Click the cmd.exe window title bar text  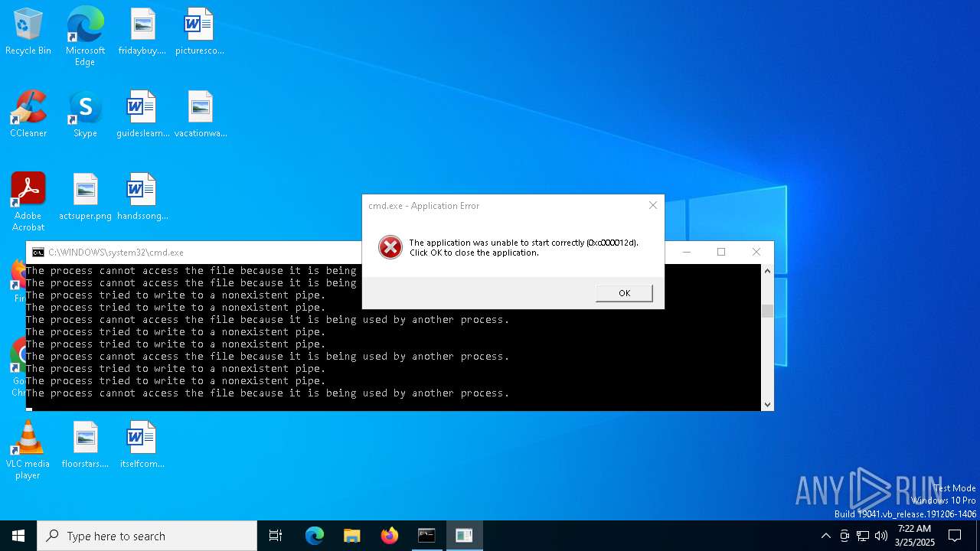tap(116, 253)
